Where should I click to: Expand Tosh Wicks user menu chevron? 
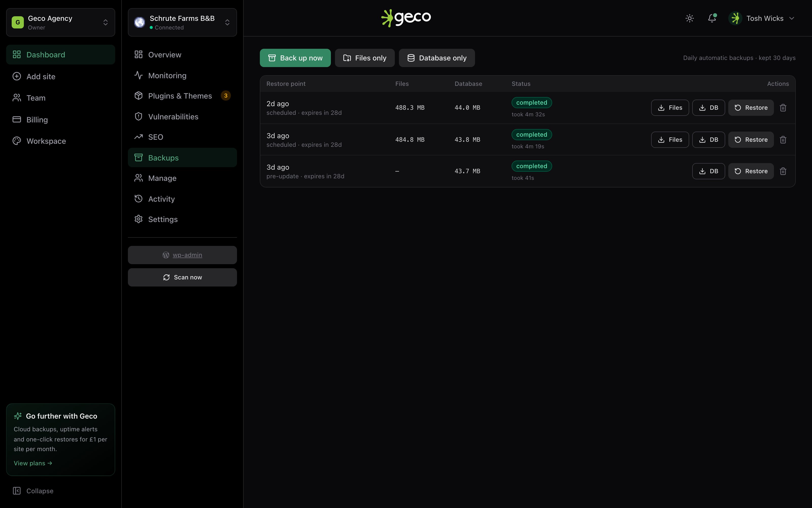[792, 18]
